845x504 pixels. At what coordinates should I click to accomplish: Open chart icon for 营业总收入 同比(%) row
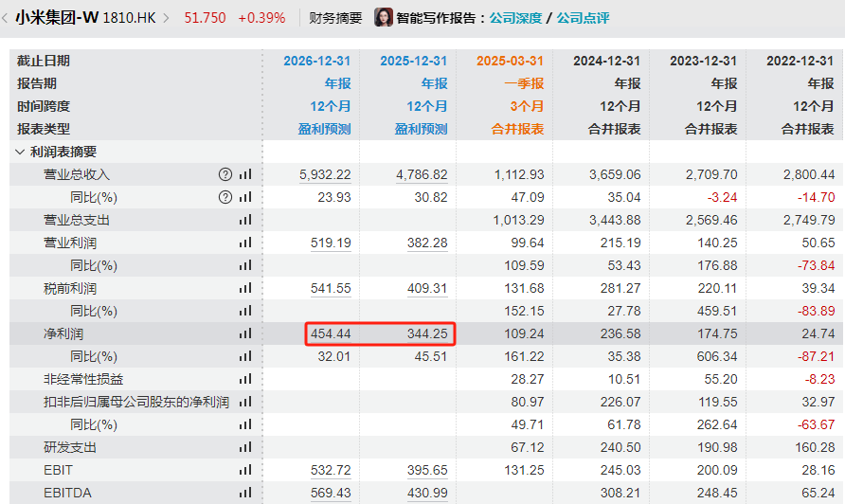coord(245,197)
